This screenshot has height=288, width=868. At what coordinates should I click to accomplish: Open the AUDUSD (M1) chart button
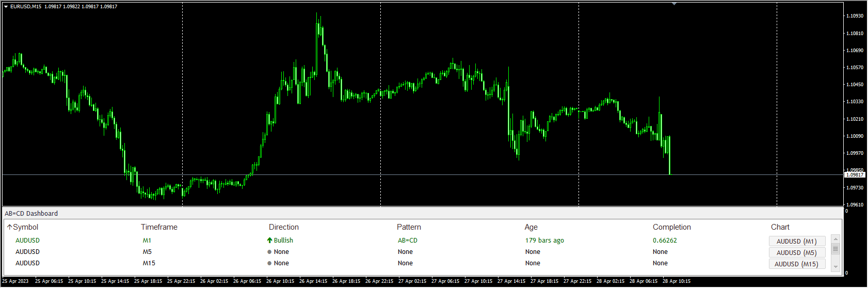click(x=797, y=241)
